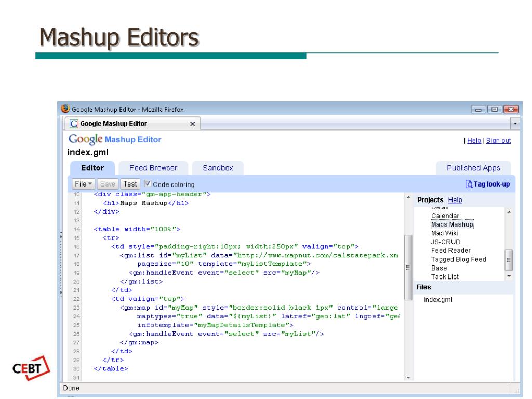Image resolution: width=532 pixels, height=399 pixels.
Task: Switch to the Sandbox tab
Action: 218,168
